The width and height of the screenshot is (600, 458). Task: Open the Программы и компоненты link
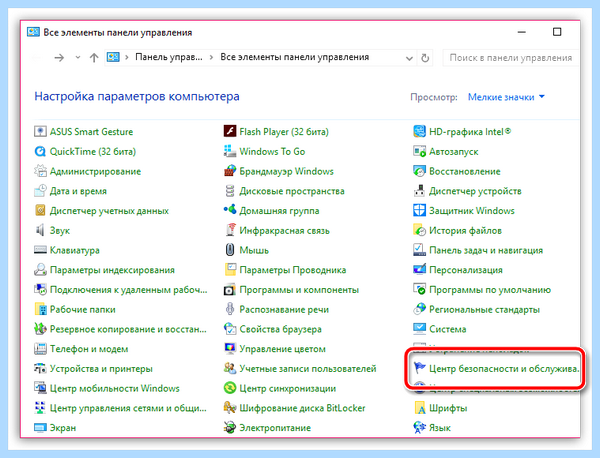(x=299, y=290)
